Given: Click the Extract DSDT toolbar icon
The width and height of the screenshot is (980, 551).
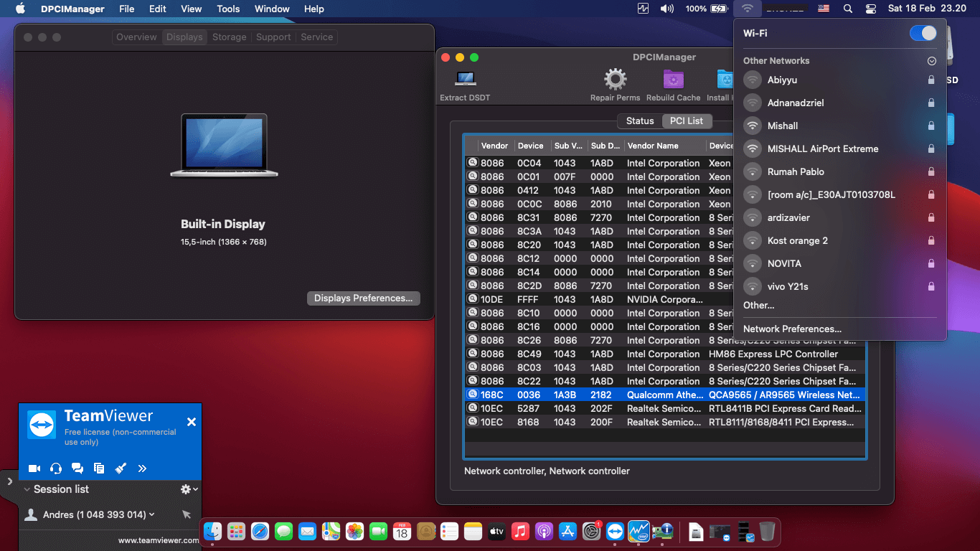Looking at the screenshot, I should point(466,81).
